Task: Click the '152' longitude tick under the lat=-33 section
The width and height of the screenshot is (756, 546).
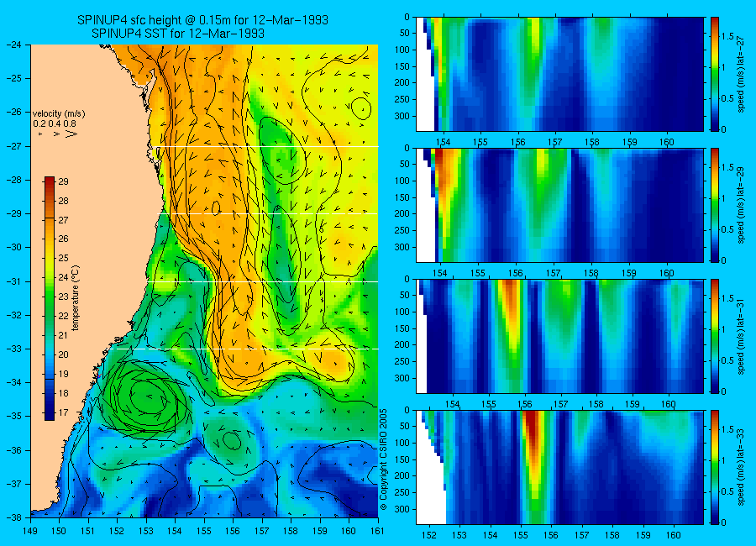Action: pos(428,535)
